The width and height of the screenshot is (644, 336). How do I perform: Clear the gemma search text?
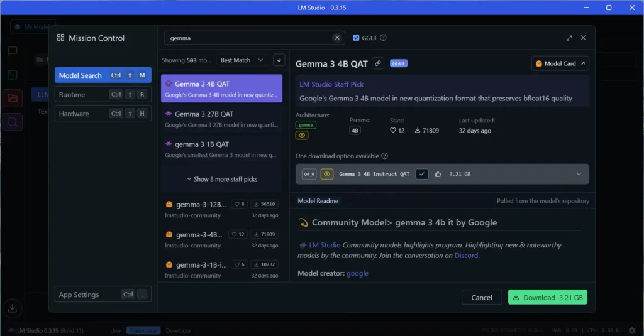(x=337, y=38)
